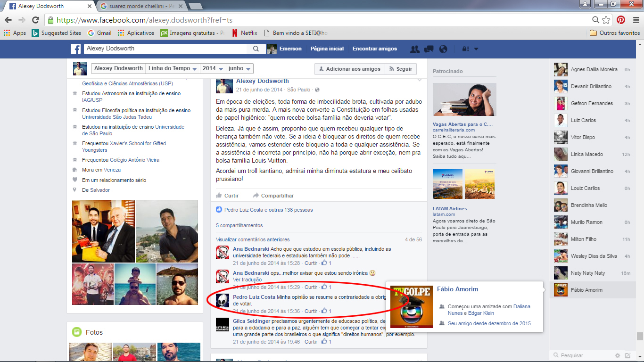Open Netflix bookmark
This screenshot has width=644, height=362.
coord(244,33)
